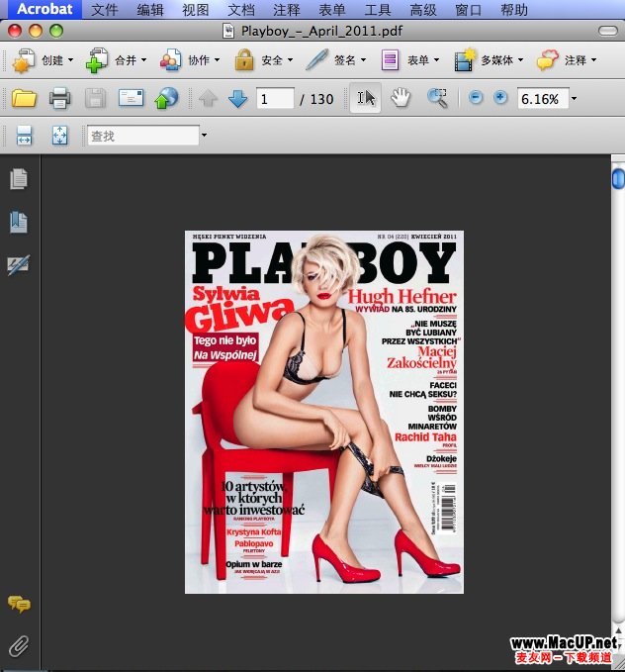Image resolution: width=625 pixels, height=672 pixels.
Task: Expand the zoom percentage dropdown arrow
Action: [574, 99]
